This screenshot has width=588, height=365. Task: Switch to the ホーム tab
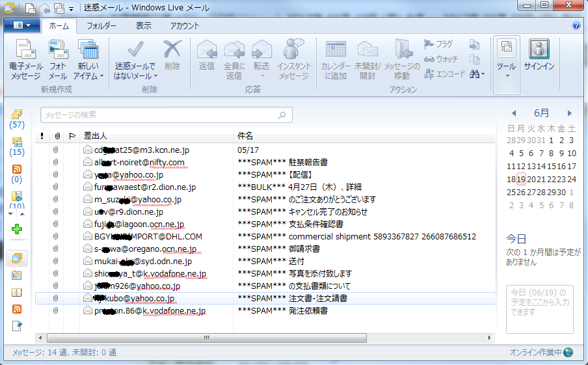click(x=59, y=26)
